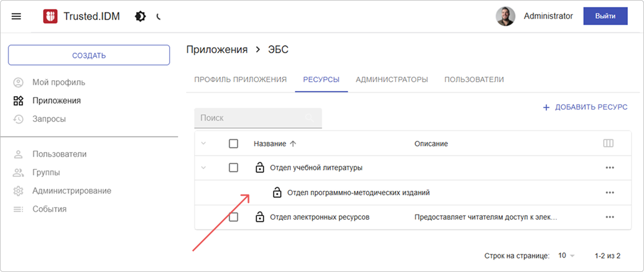
Task: Click the ЭБС breadcrumb title
Action: coord(278,49)
